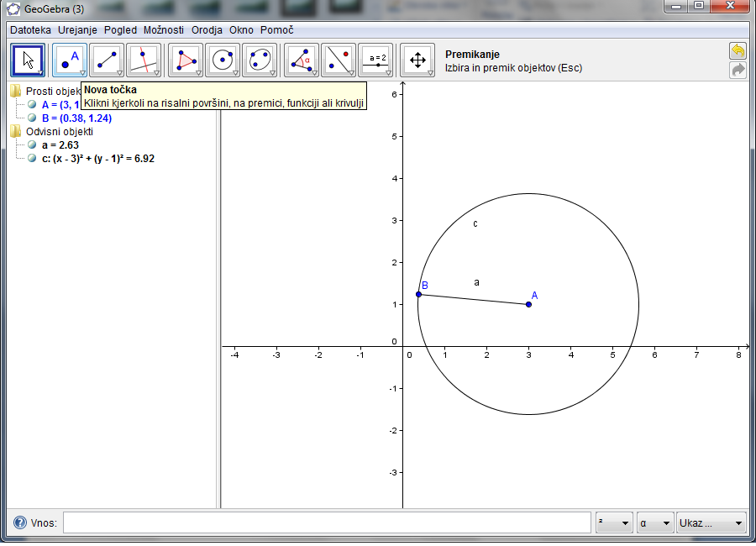Select the New Point tool
The image size is (756, 546).
click(x=70, y=60)
